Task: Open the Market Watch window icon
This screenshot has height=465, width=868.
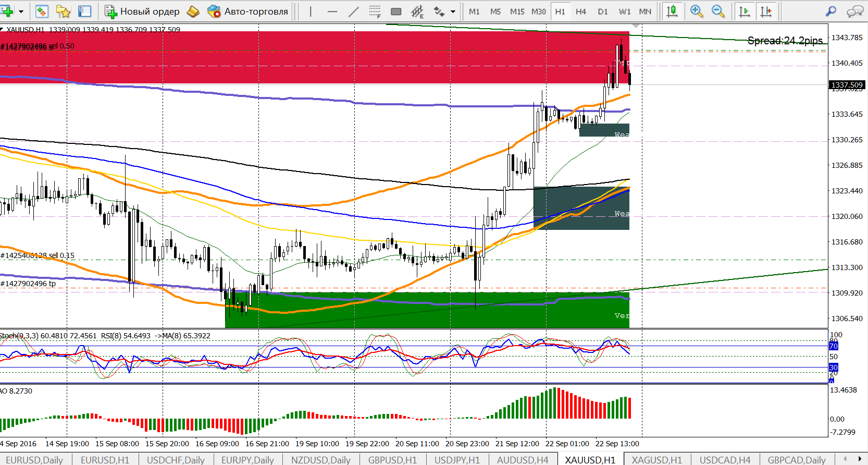Action: (42, 11)
